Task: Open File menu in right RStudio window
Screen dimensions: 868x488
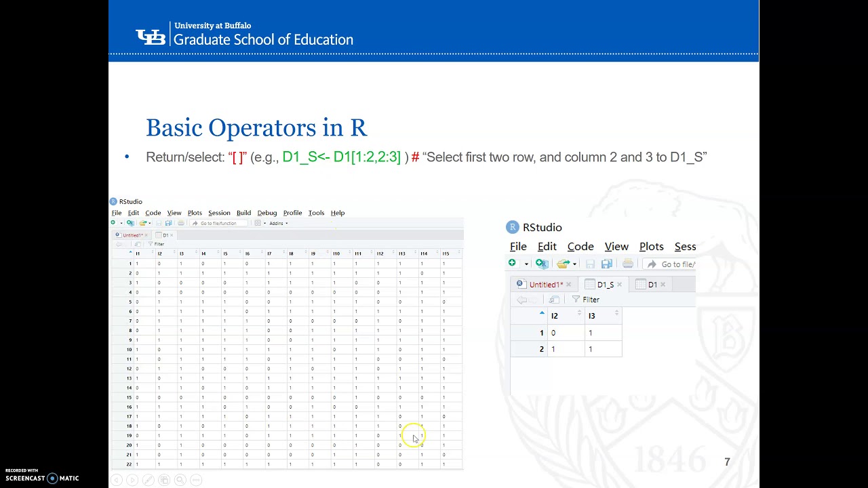Action: click(518, 247)
